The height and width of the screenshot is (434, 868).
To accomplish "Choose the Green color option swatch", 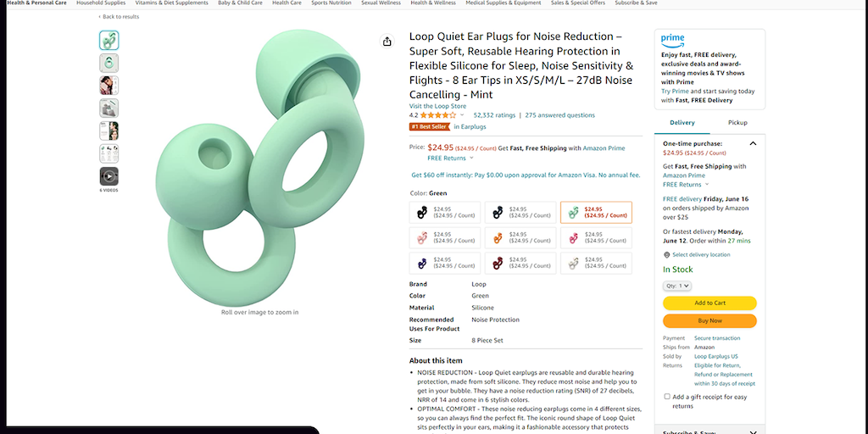I will pyautogui.click(x=596, y=213).
